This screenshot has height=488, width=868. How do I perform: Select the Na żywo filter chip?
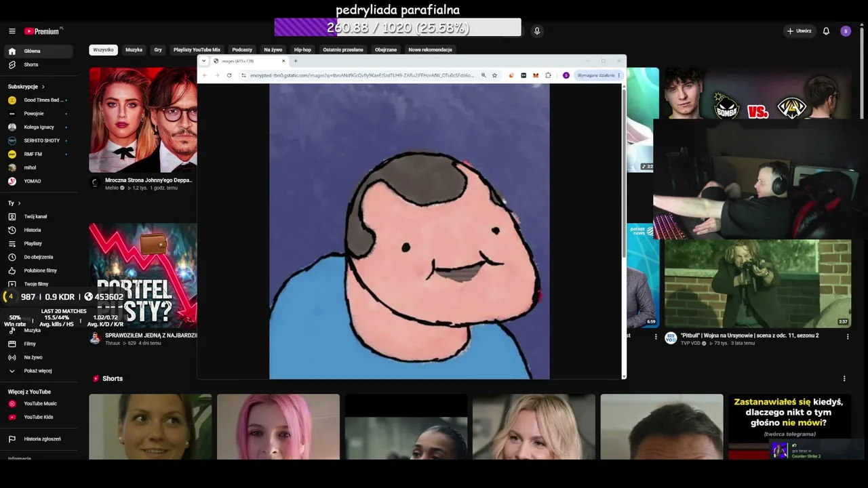[273, 49]
